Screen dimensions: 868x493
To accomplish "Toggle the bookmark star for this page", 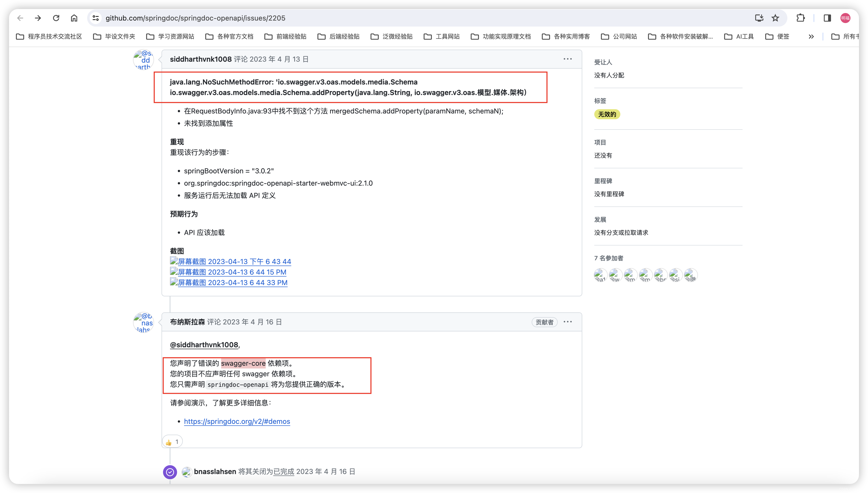I will coord(775,18).
